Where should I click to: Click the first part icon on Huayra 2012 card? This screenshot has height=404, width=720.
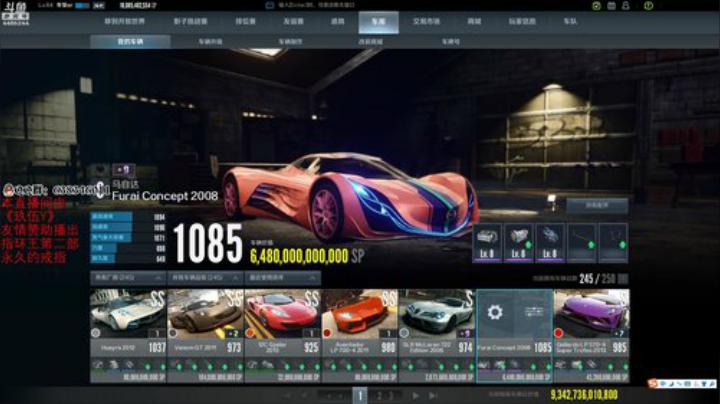pyautogui.click(x=98, y=365)
